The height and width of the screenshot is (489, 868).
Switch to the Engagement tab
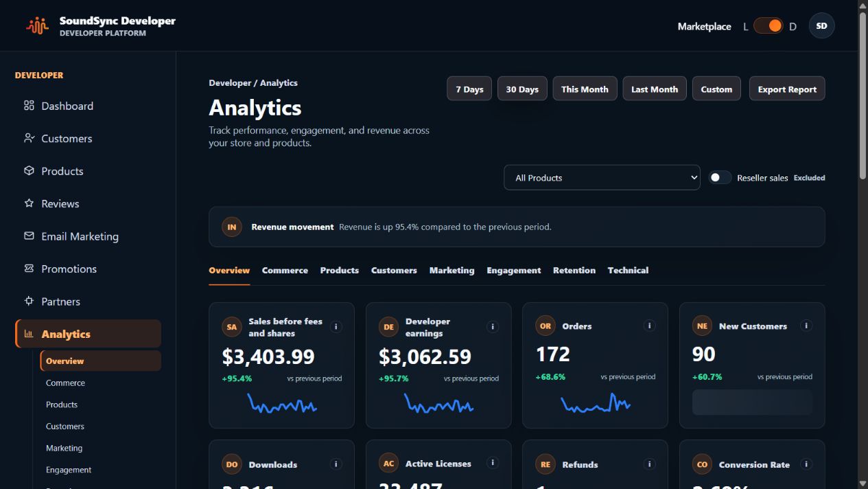click(514, 271)
